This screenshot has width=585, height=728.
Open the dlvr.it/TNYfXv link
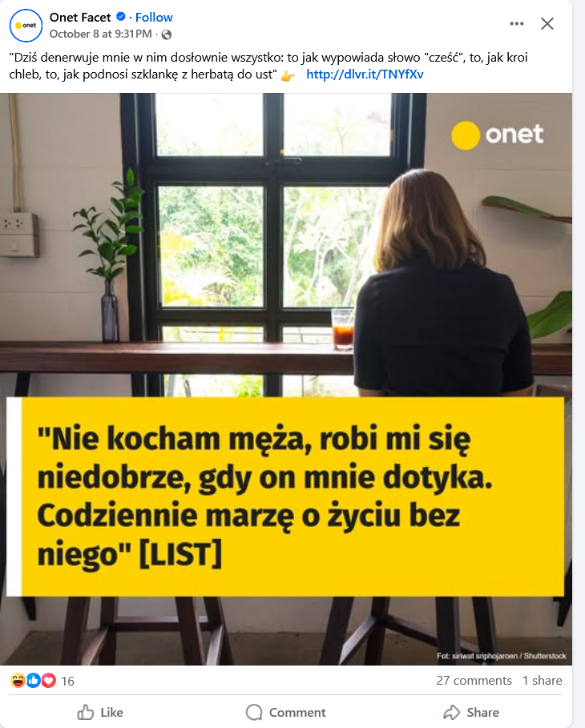coord(365,74)
